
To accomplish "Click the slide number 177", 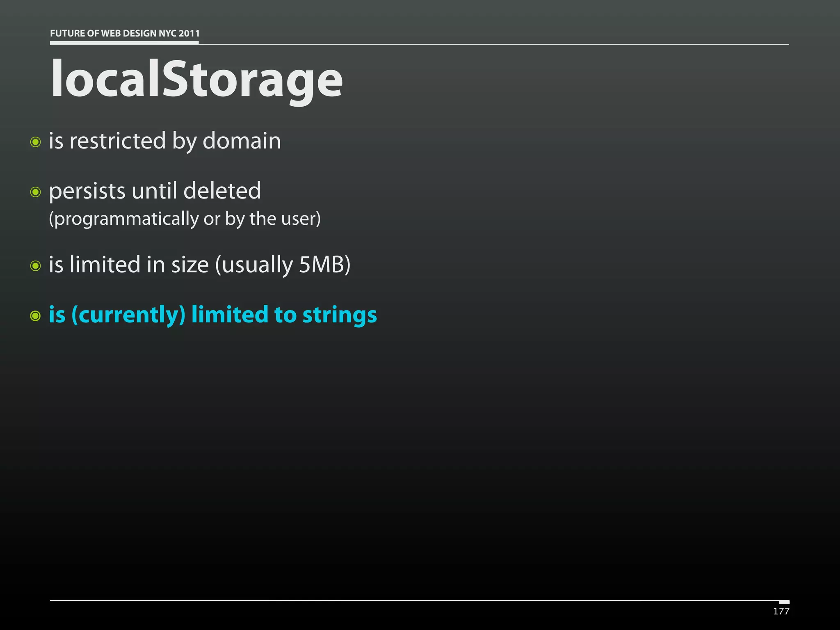I will click(781, 611).
